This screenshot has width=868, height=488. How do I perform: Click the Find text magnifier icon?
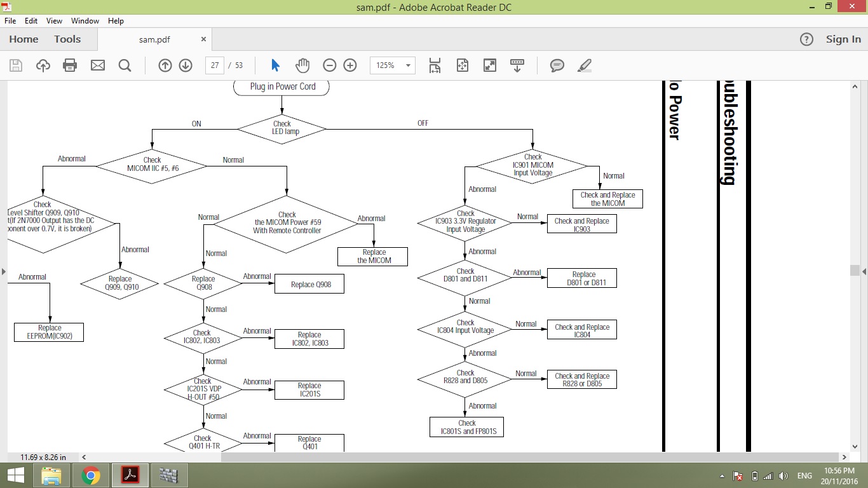[x=125, y=65]
